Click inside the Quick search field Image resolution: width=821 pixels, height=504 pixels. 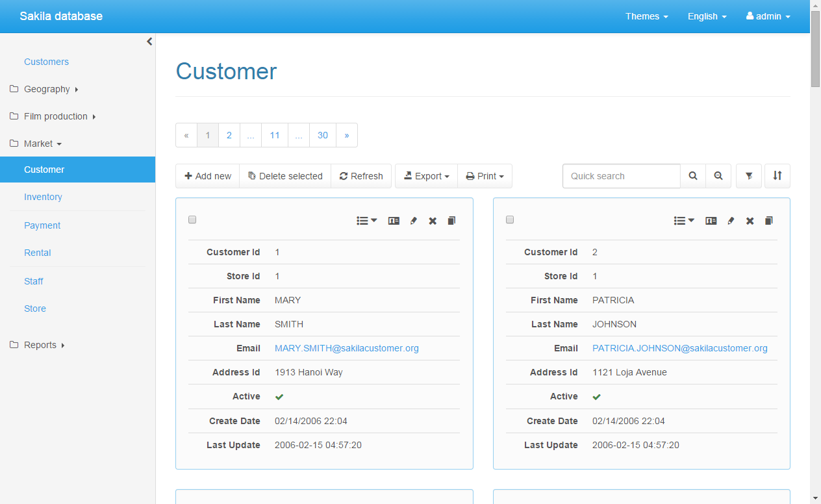[x=620, y=175]
